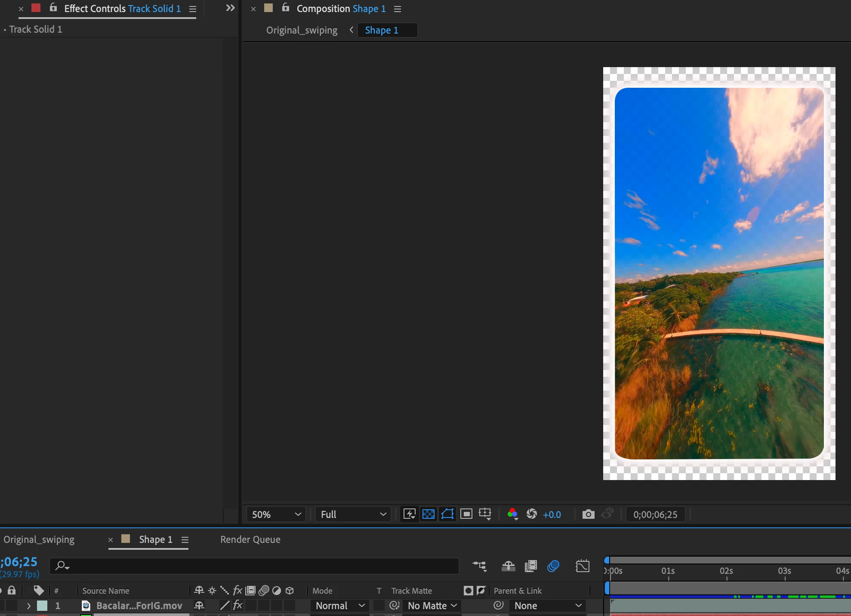851x616 pixels.
Task: Click the Reset Exposure aperture icon
Action: [x=532, y=514]
